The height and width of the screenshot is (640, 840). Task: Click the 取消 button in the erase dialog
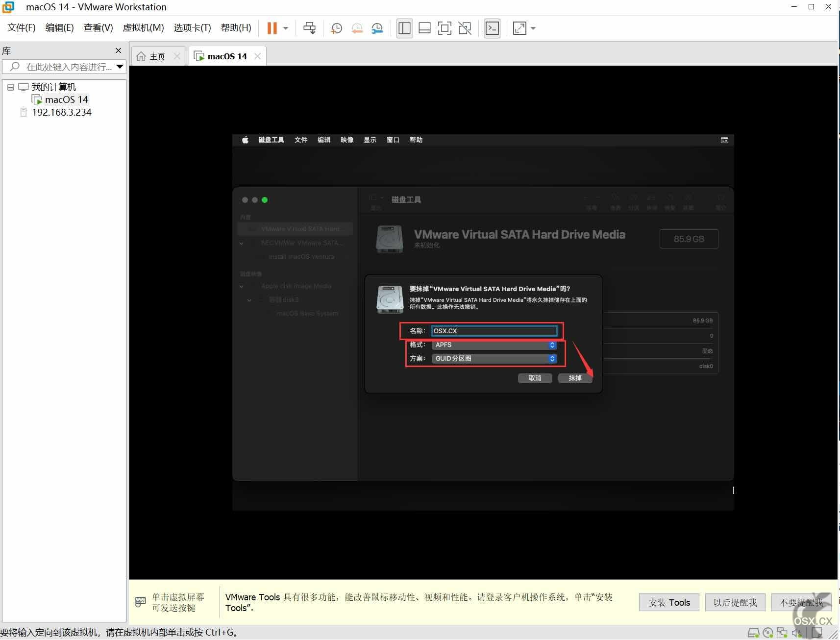coord(535,378)
